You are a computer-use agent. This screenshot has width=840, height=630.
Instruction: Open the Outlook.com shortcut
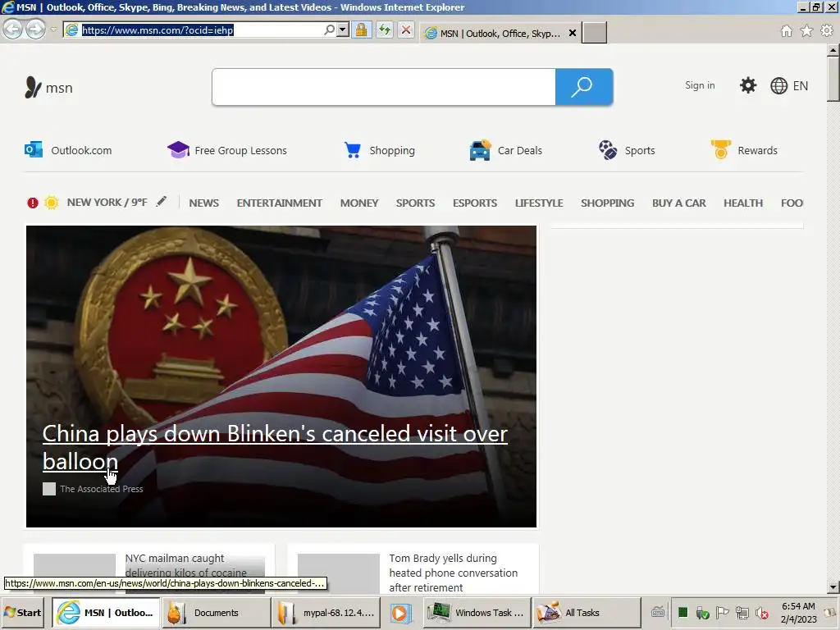coord(68,151)
